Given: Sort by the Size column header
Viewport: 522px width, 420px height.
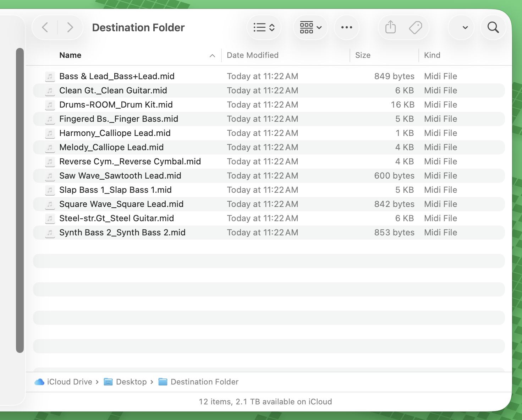Looking at the screenshot, I should (363, 55).
